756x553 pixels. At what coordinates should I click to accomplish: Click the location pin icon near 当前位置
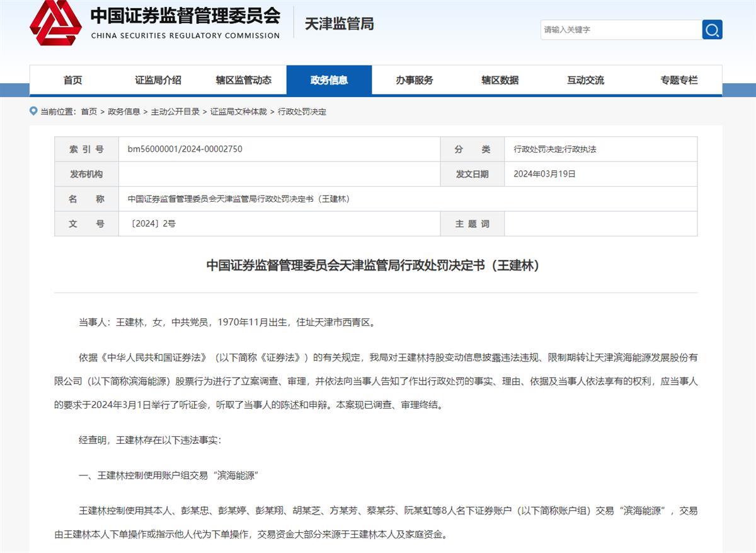pos(33,111)
